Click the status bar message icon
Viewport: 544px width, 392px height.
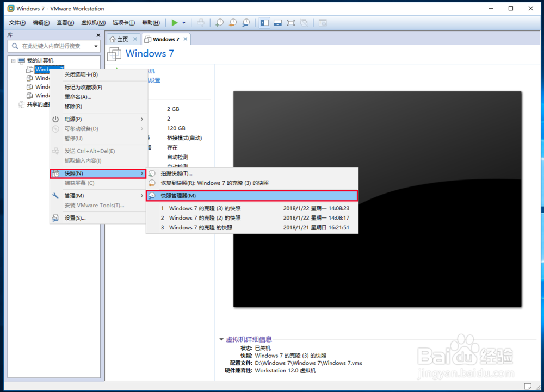528,386
